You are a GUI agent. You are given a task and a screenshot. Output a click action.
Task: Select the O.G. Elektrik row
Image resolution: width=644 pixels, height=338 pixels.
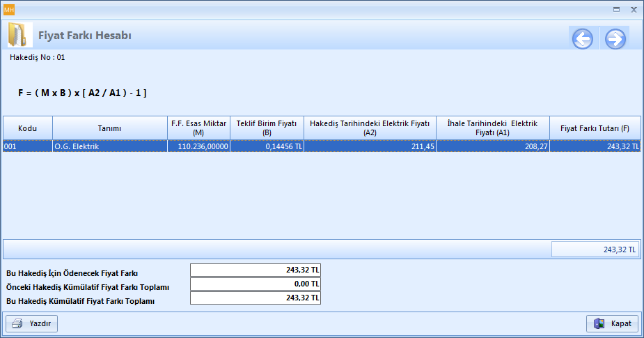(109, 147)
